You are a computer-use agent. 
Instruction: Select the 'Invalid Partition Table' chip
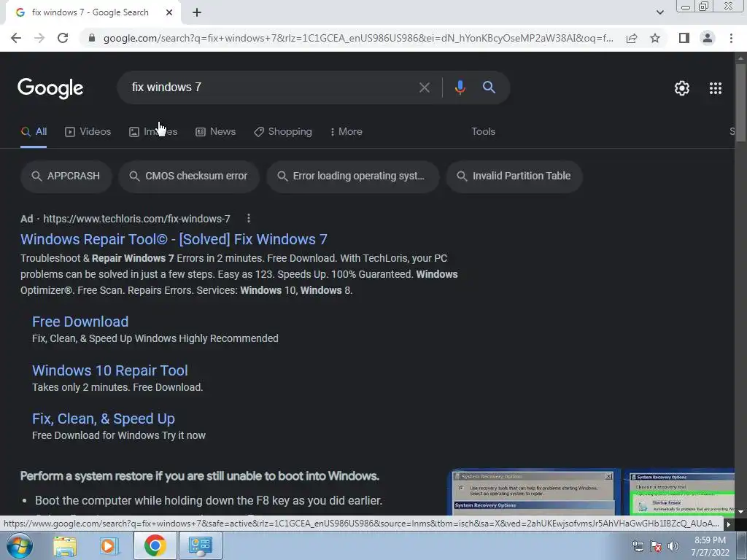coord(514,176)
